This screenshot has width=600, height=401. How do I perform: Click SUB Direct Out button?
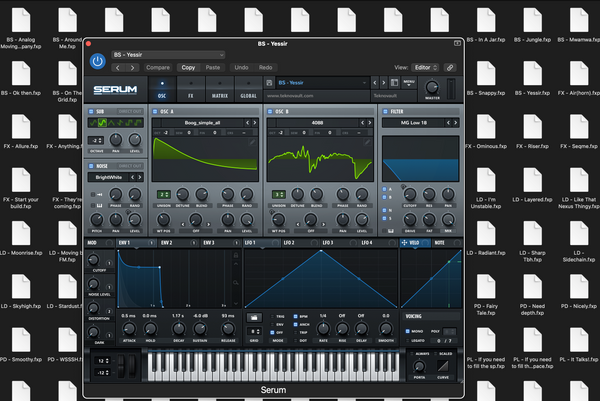[x=130, y=111]
